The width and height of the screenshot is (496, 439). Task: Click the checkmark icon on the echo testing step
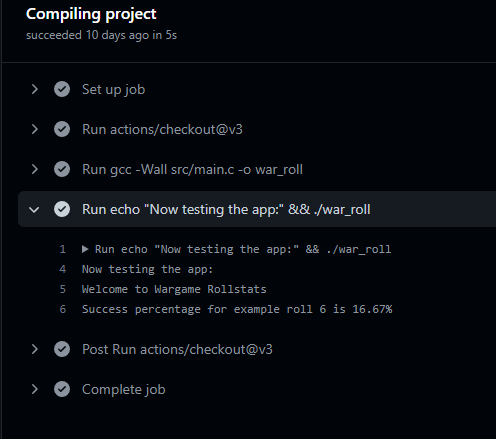click(62, 209)
